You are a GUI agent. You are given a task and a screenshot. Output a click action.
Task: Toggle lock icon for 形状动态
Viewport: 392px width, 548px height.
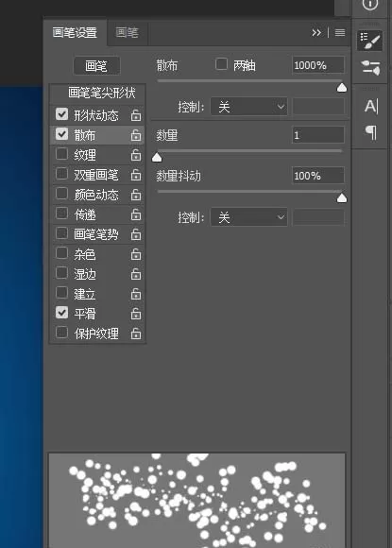(x=136, y=115)
